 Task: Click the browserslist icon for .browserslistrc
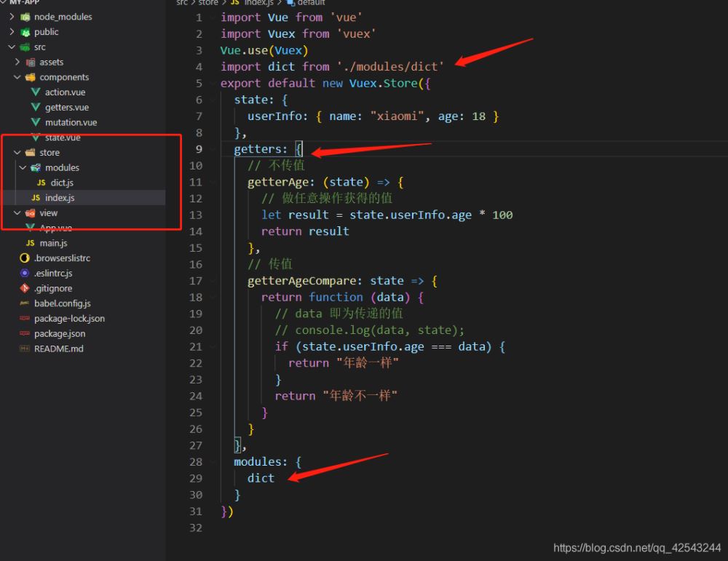25,258
